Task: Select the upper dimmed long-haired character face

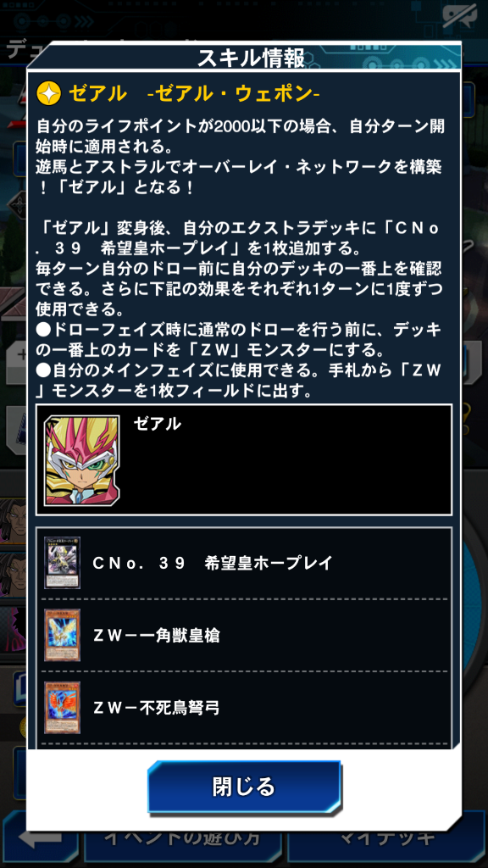Action: pyautogui.click(x=12, y=521)
